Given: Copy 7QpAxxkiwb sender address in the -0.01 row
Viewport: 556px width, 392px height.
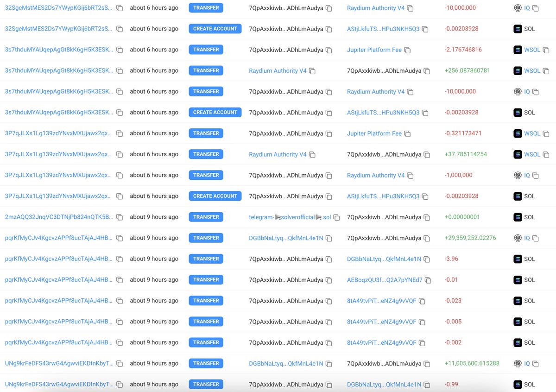Looking at the screenshot, I should pos(329,280).
